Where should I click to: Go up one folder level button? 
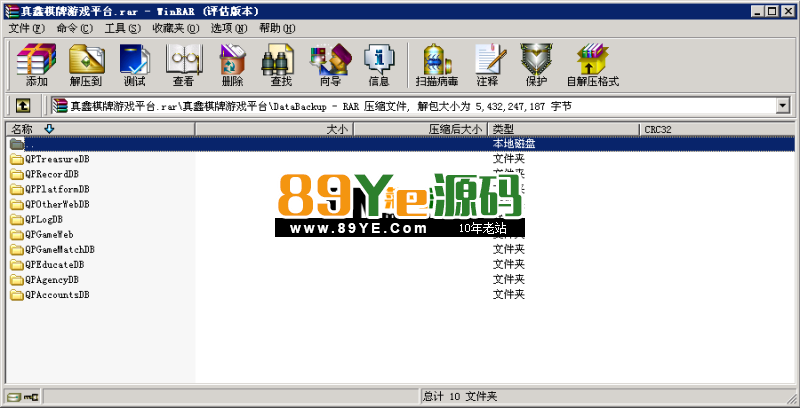click(x=22, y=106)
